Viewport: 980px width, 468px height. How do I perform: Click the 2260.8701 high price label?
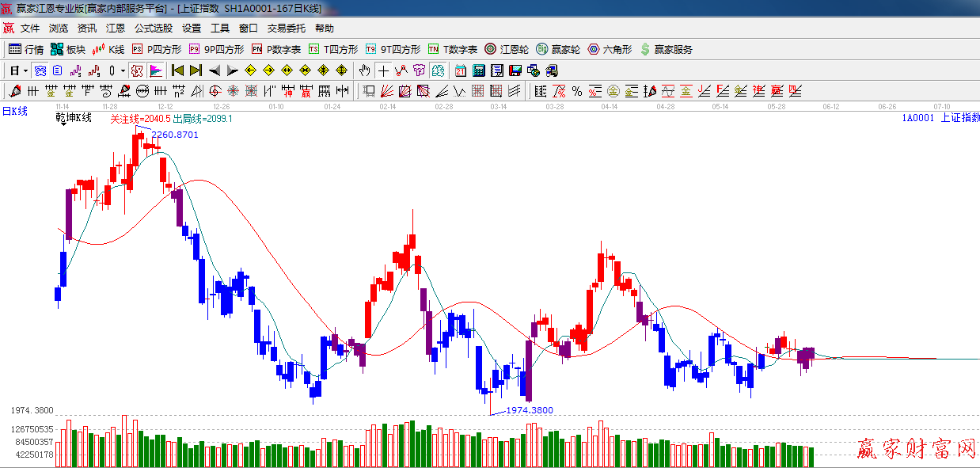pyautogui.click(x=175, y=135)
